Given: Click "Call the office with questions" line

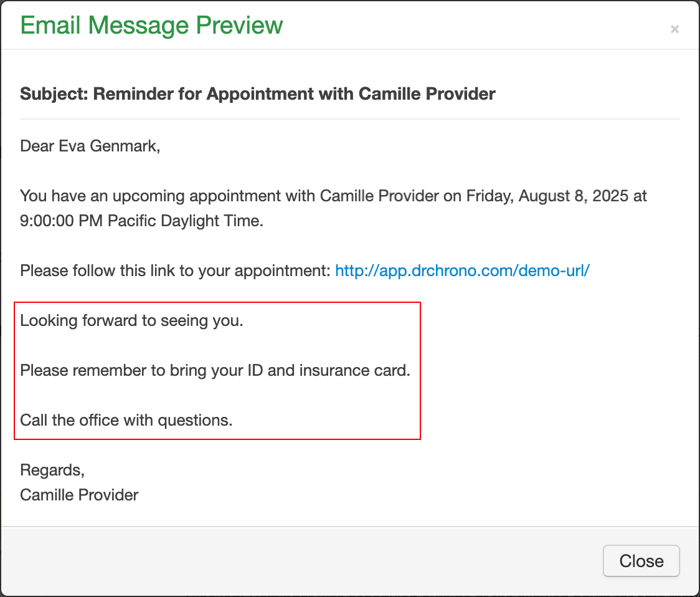Looking at the screenshot, I should [x=126, y=421].
